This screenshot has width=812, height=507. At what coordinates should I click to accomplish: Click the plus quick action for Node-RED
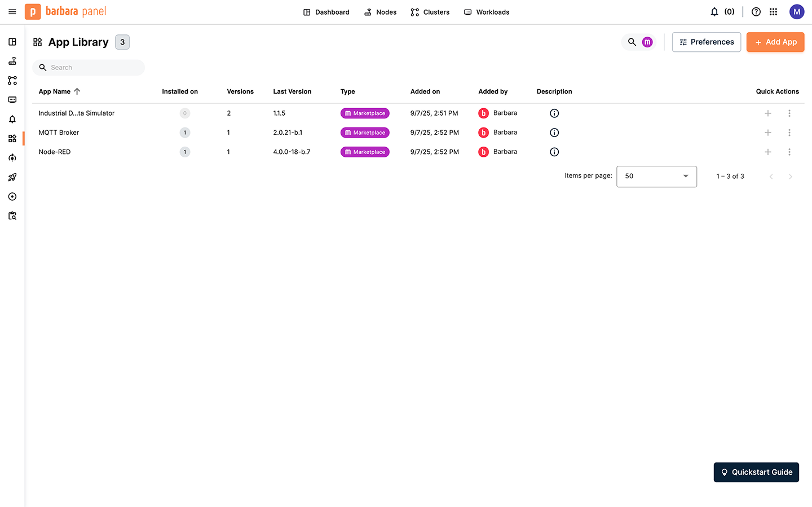(x=767, y=152)
